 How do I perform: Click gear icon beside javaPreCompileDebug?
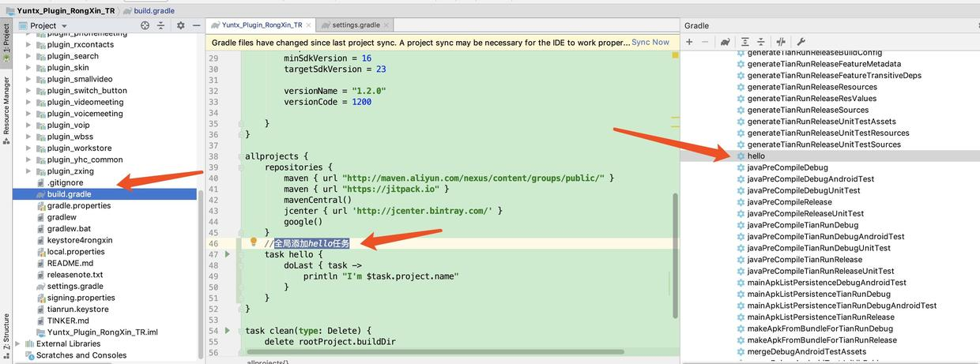coord(741,167)
